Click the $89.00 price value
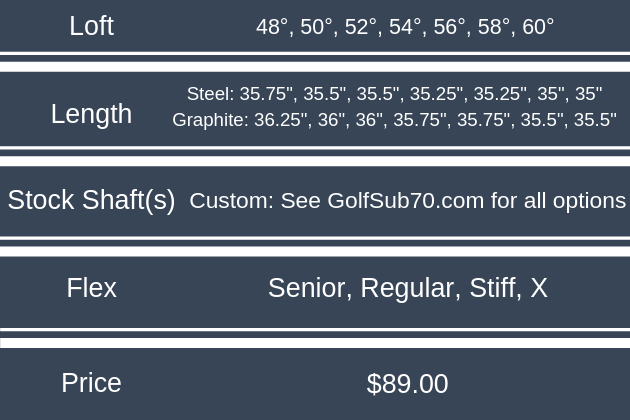 point(407,384)
